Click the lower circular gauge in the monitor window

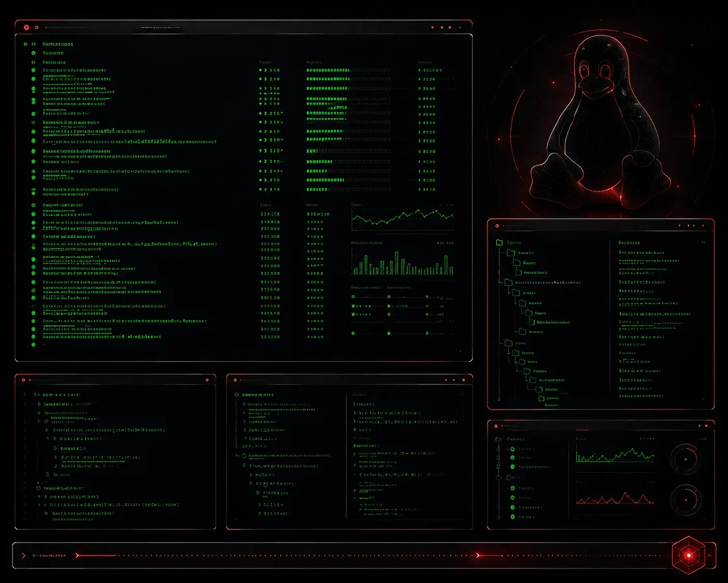click(686, 500)
